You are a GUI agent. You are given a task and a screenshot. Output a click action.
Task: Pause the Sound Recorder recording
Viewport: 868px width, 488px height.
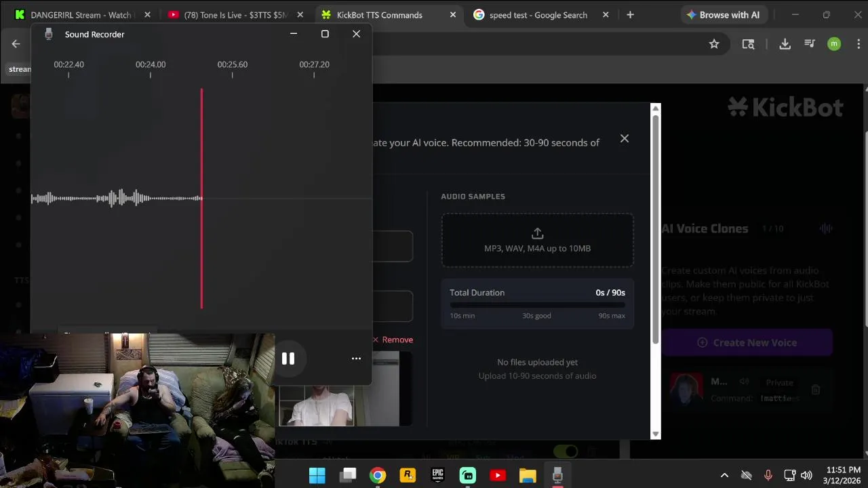pos(288,359)
